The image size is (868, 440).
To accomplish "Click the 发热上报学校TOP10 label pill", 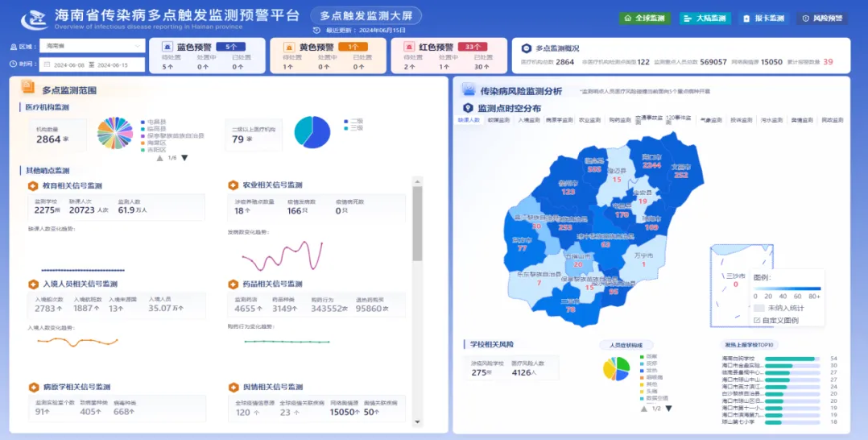I will click(x=749, y=345).
